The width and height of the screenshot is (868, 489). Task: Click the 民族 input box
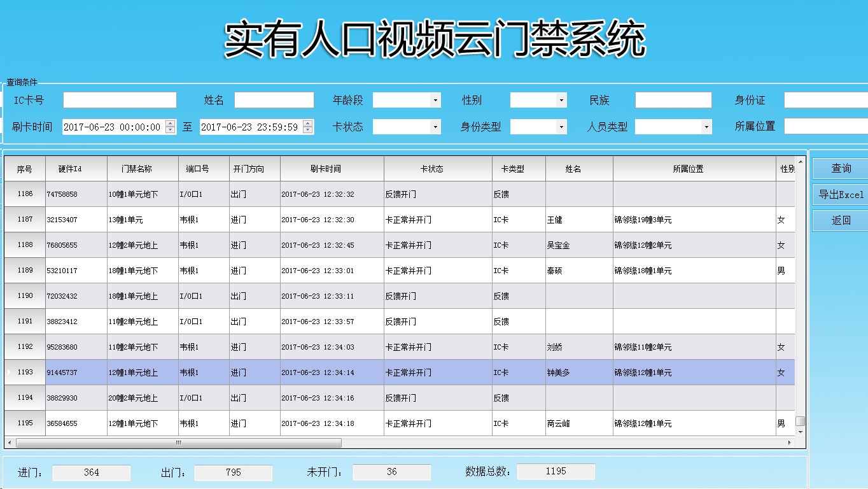tap(673, 101)
